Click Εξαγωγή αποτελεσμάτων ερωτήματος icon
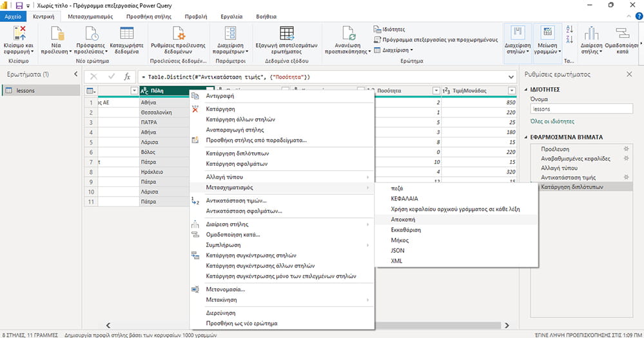Image resolution: width=644 pixels, height=338 pixels. [x=287, y=33]
